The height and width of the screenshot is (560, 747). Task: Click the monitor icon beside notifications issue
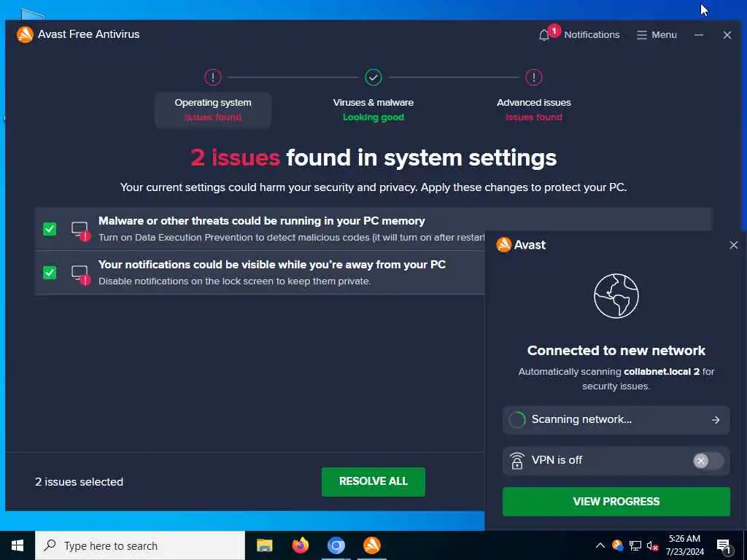click(80, 275)
